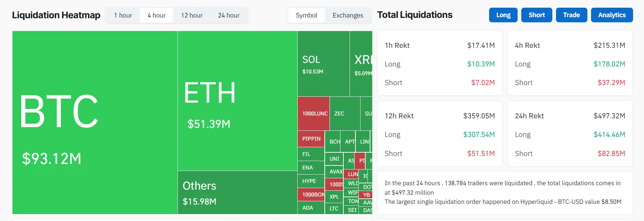This screenshot has height=221, width=644.
Task: Select the 24 hour timeframe
Action: point(228,15)
